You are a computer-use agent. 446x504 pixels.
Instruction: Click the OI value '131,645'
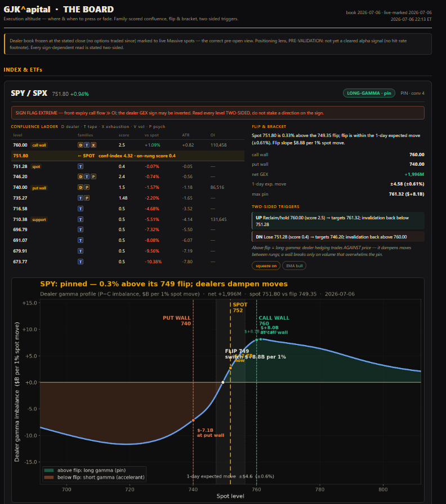click(x=218, y=219)
